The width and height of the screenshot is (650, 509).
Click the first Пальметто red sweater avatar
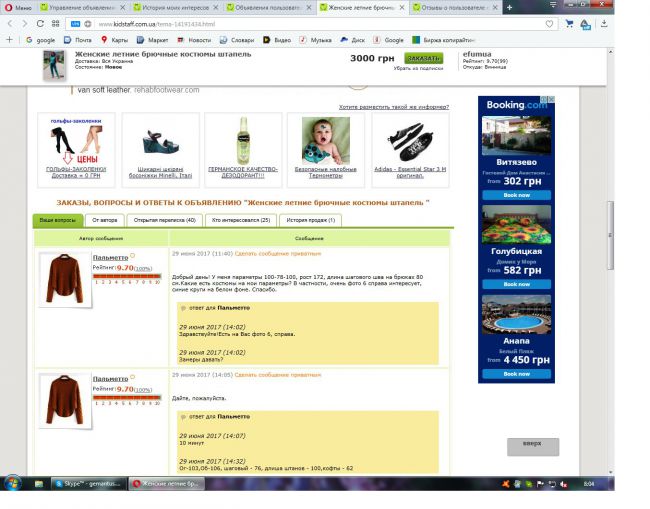tap(63, 280)
